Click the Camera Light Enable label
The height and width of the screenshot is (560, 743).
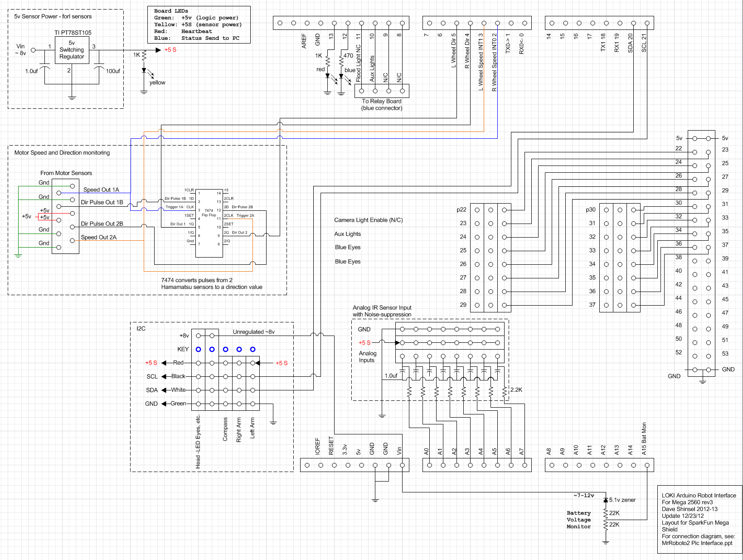[368, 220]
